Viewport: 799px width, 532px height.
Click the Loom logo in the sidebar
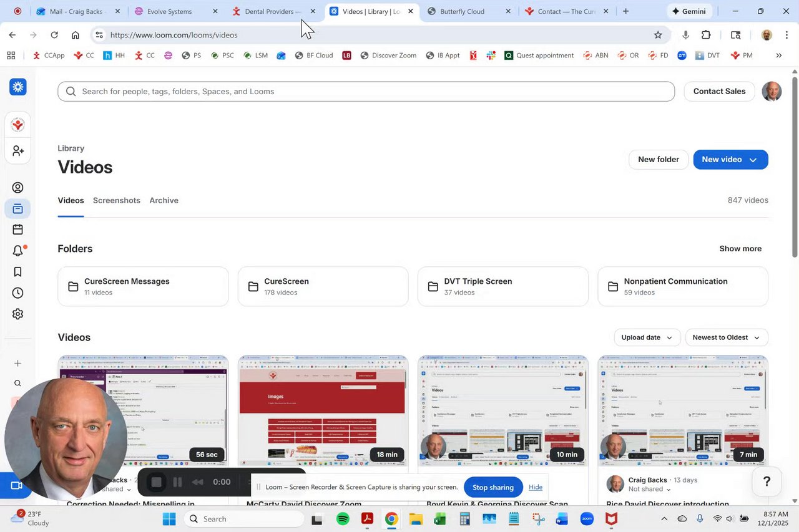[x=17, y=87]
